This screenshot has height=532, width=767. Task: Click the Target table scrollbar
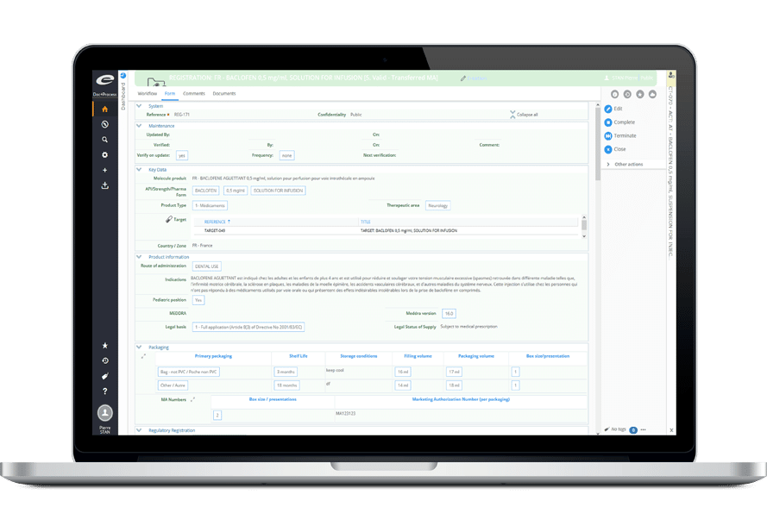[x=584, y=227]
